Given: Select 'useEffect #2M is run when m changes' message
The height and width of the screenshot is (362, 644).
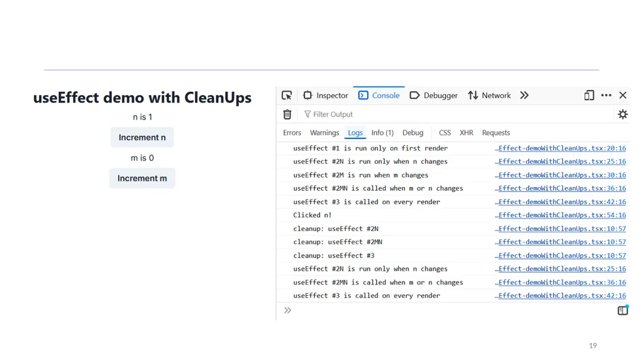Looking at the screenshot, I should [x=360, y=175].
